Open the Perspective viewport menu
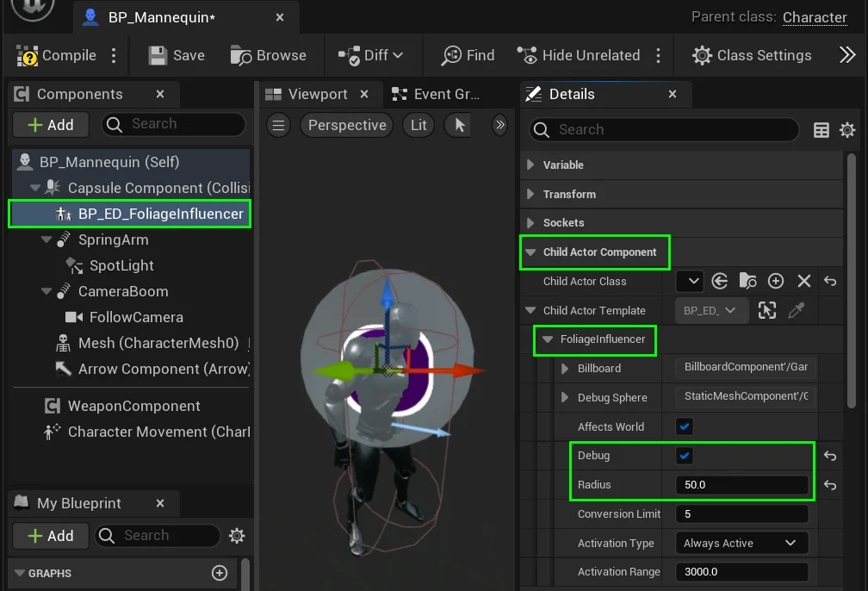 click(346, 126)
